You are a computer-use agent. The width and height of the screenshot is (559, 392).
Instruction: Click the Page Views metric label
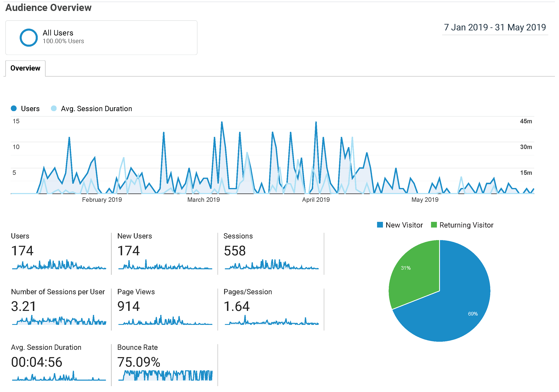pyautogui.click(x=136, y=292)
